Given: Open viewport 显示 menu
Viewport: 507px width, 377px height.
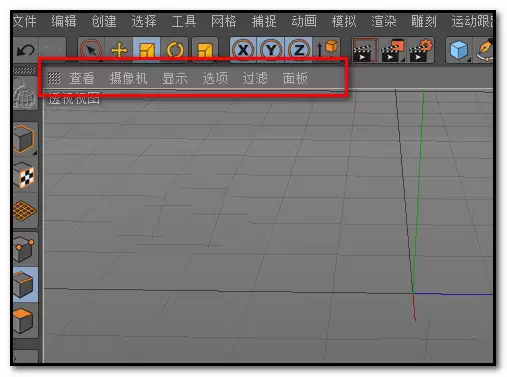Looking at the screenshot, I should [x=175, y=78].
